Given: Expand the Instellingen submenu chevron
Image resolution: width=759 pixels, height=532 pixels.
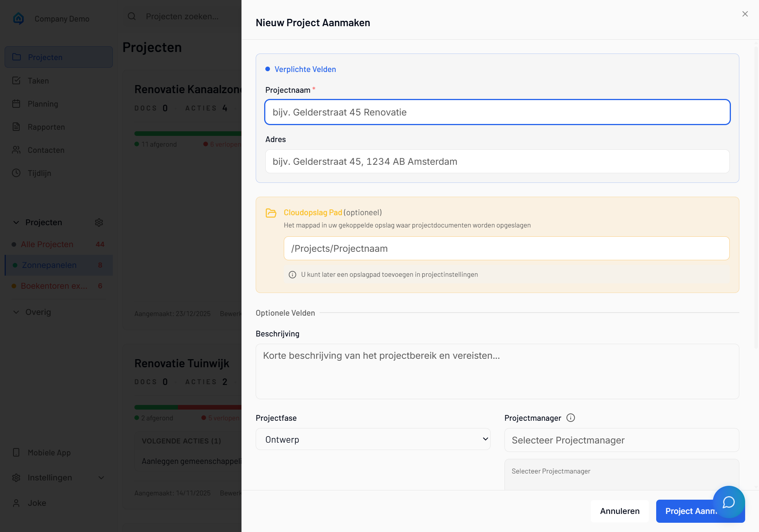Looking at the screenshot, I should (x=101, y=478).
